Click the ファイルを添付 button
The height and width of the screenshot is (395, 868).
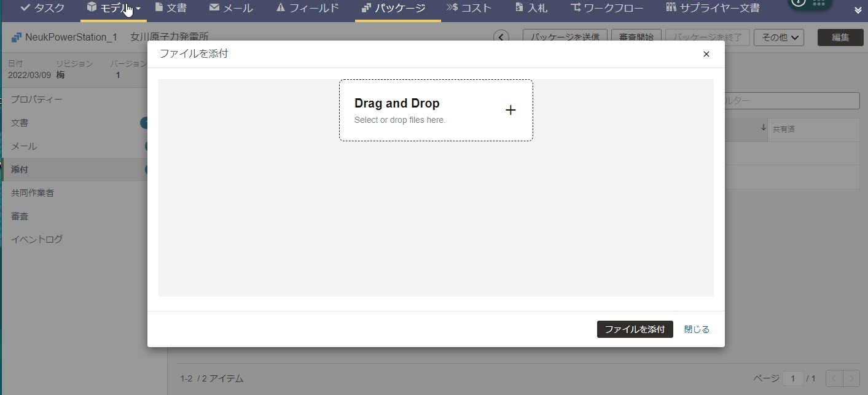point(635,329)
